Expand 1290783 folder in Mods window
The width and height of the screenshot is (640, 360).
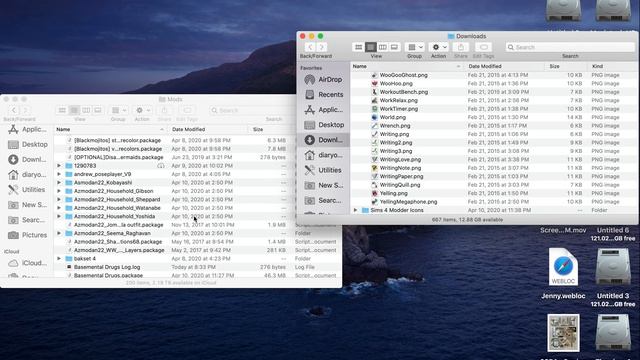pyautogui.click(x=59, y=166)
